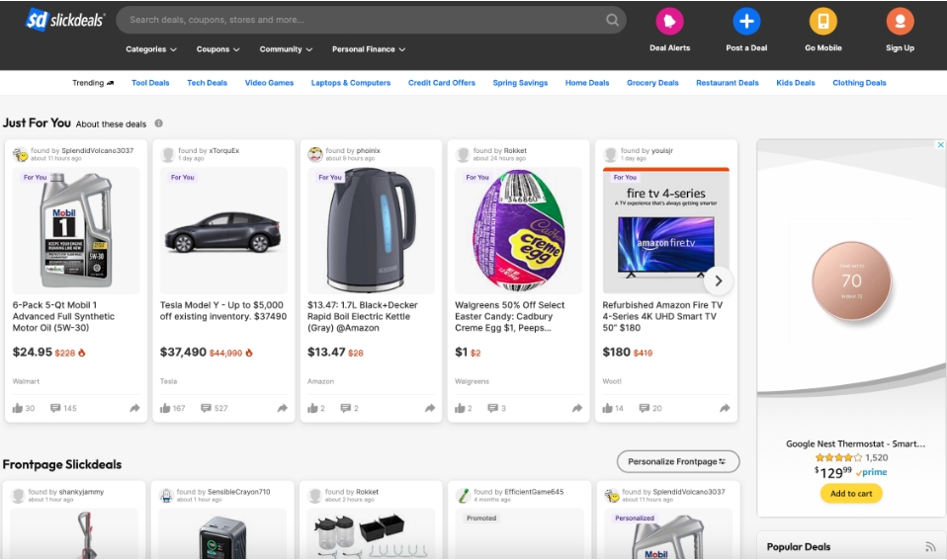Viewport: 947px width, 560px height.
Task: Click the Trending label
Action: click(x=92, y=83)
